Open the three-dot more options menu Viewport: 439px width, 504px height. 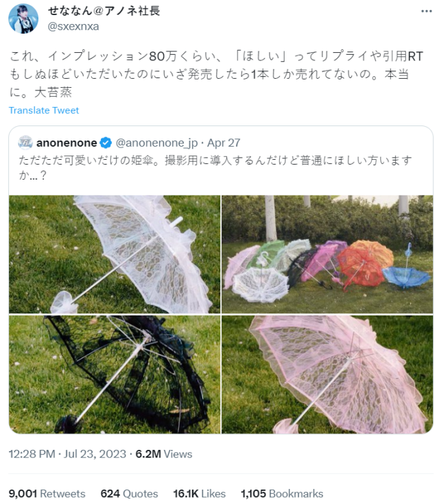tap(426, 11)
